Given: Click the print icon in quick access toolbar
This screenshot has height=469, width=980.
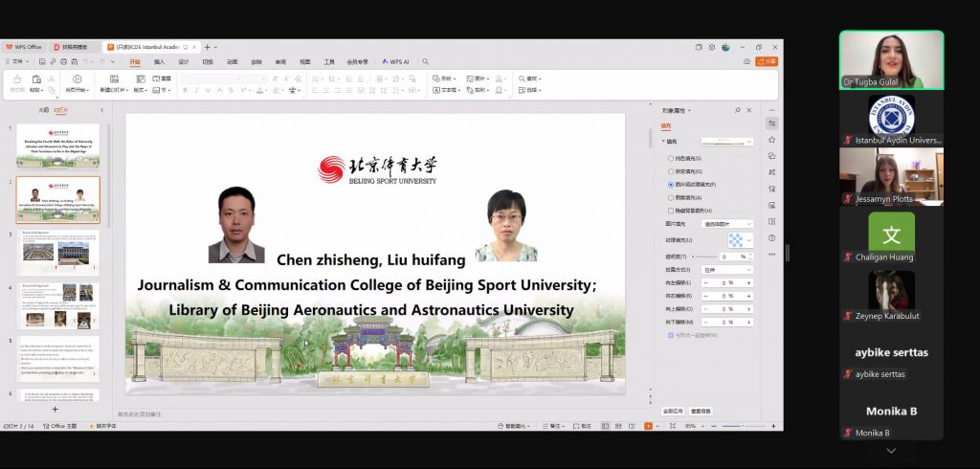Looking at the screenshot, I should coord(63,62).
